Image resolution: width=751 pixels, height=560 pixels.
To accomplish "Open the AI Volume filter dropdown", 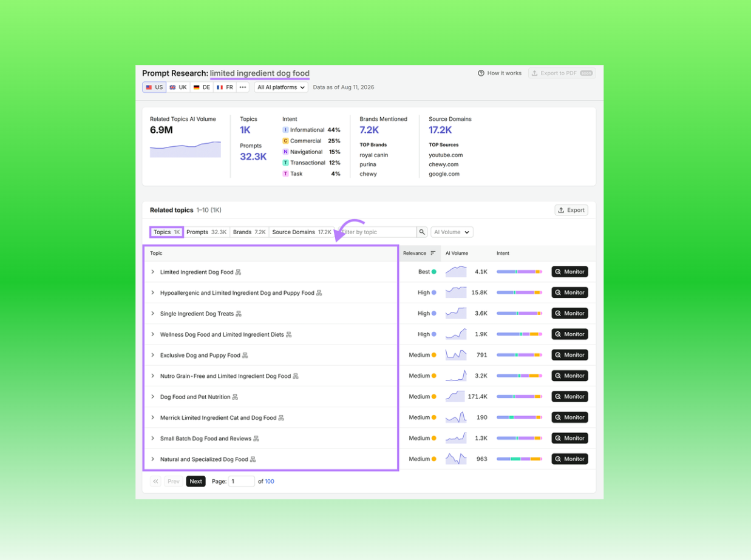I will click(452, 232).
